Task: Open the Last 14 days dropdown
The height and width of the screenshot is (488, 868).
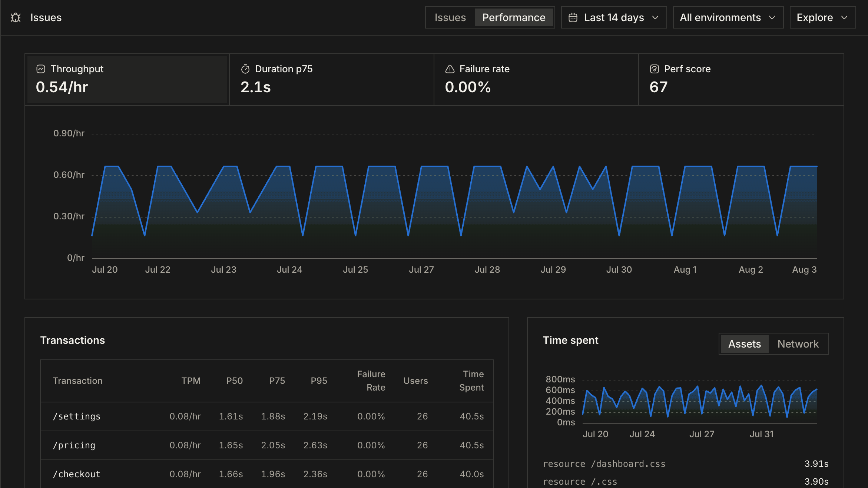Action: (x=614, y=17)
